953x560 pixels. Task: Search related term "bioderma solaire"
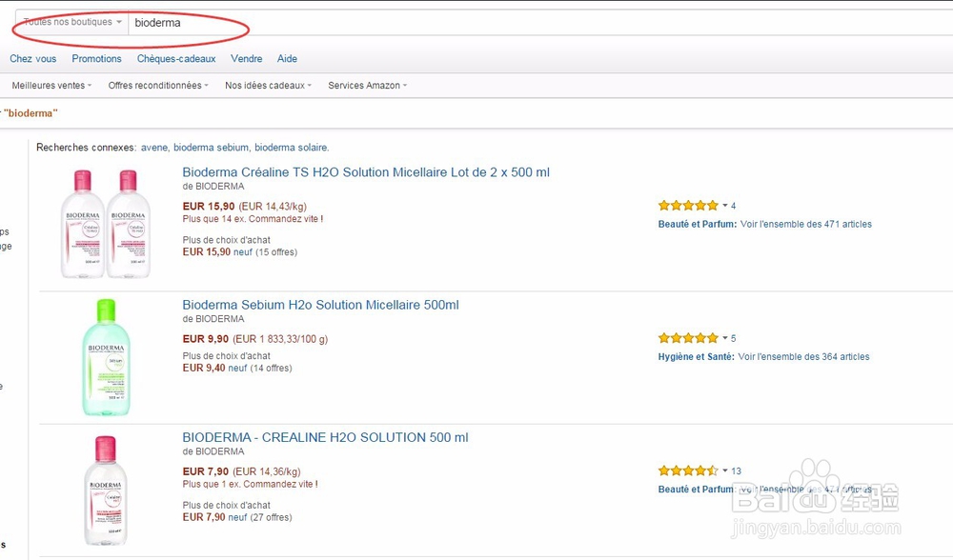pos(291,148)
